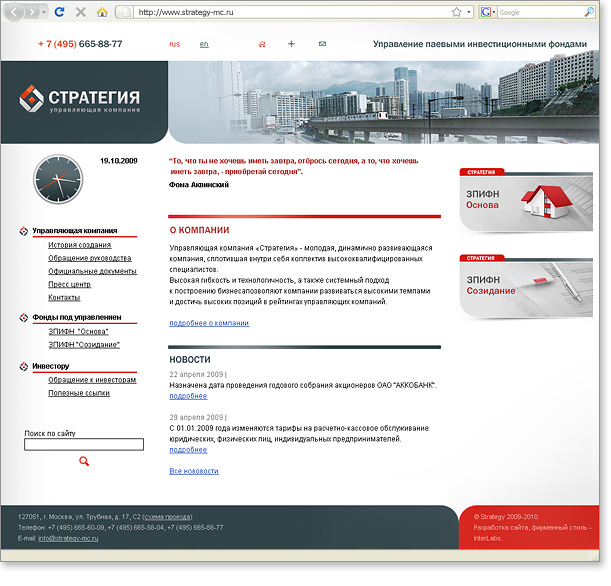Click the подробнее о компании link
The width and height of the screenshot is (611, 586).
tap(209, 323)
